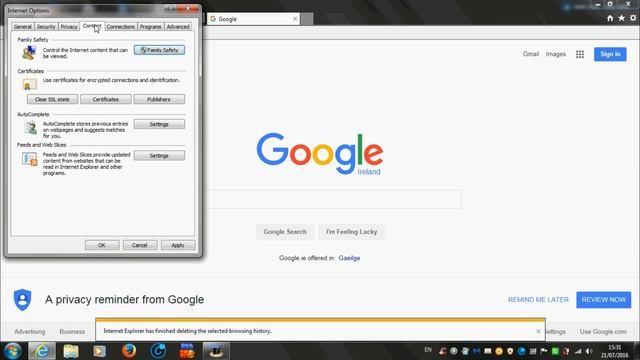
Task: Click the Action Center flag tray icon
Action: (x=544, y=351)
